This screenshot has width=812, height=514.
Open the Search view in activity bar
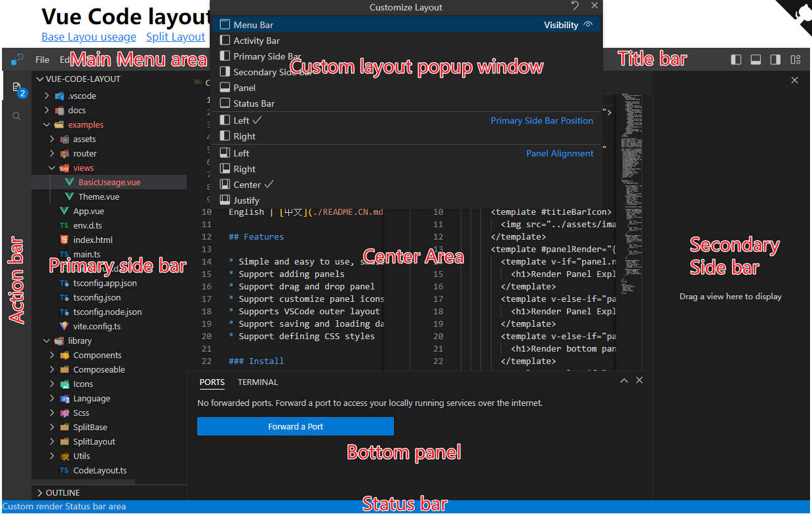(x=17, y=116)
